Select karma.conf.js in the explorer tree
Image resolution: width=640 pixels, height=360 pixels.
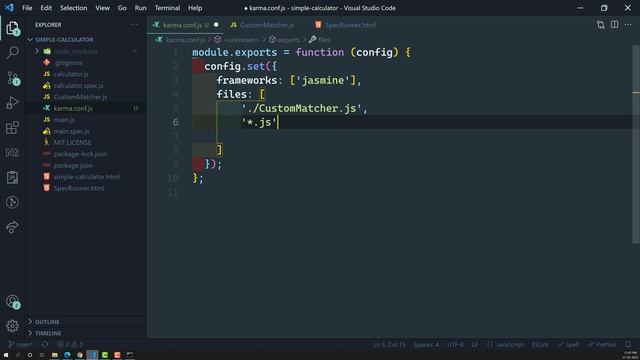[x=73, y=108]
